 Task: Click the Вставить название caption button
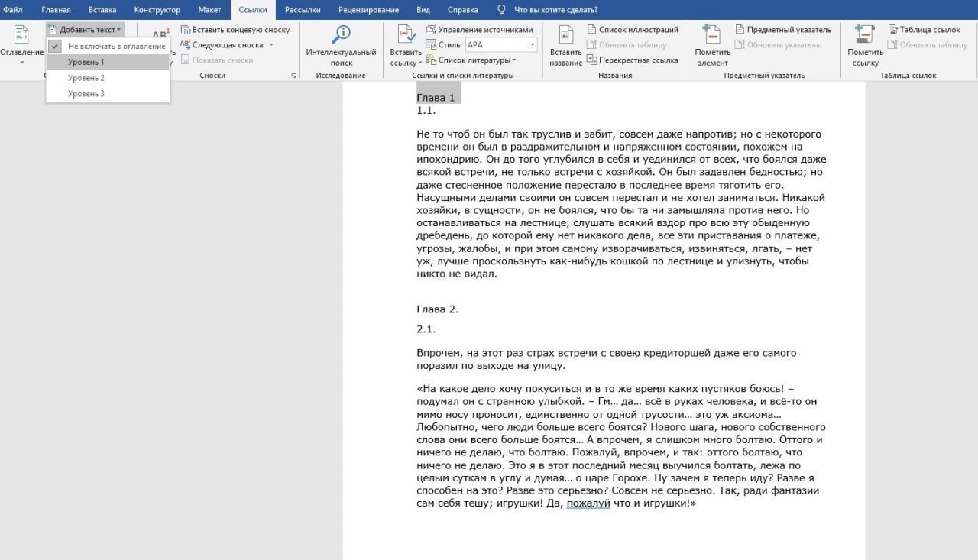point(566,46)
